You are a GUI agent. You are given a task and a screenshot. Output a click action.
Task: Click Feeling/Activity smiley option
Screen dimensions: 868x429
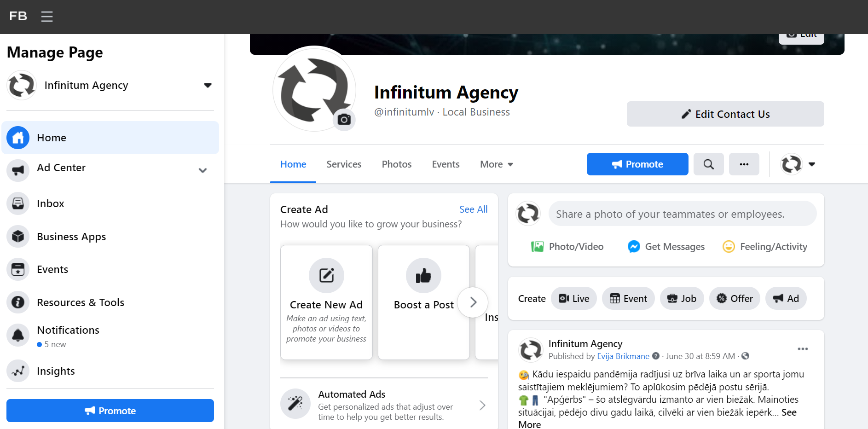click(765, 247)
